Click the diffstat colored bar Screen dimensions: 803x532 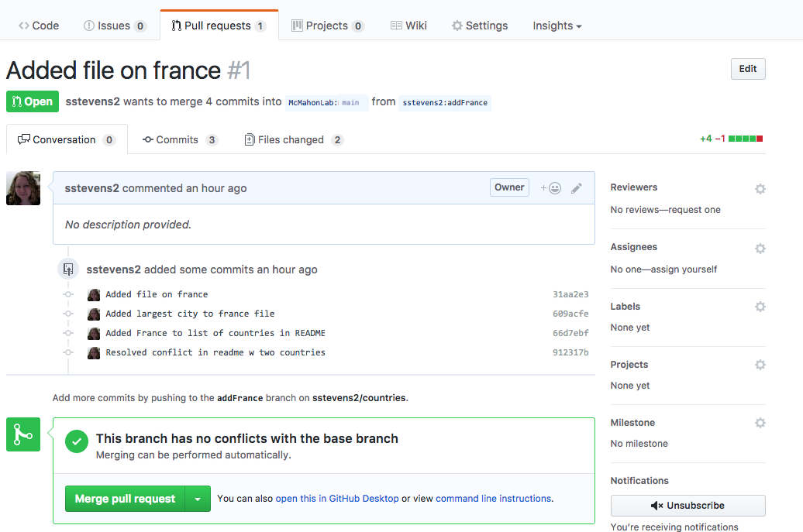(745, 139)
